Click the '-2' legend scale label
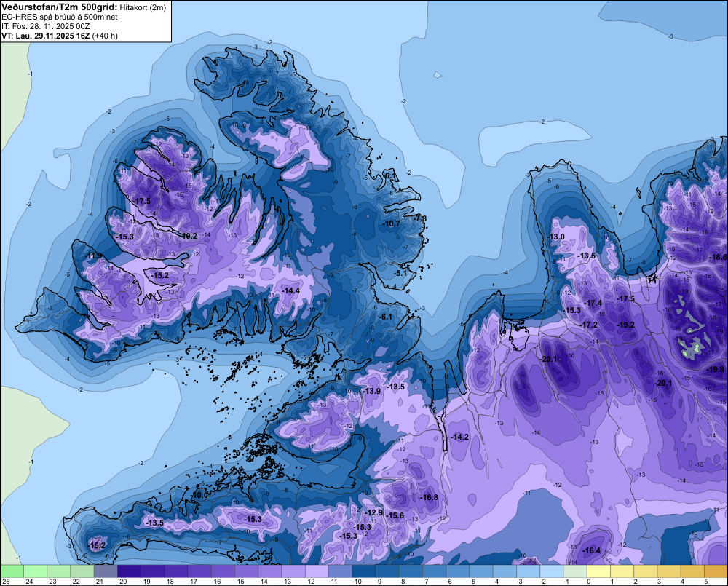Screen dimensions: 728x586 click(x=543, y=582)
